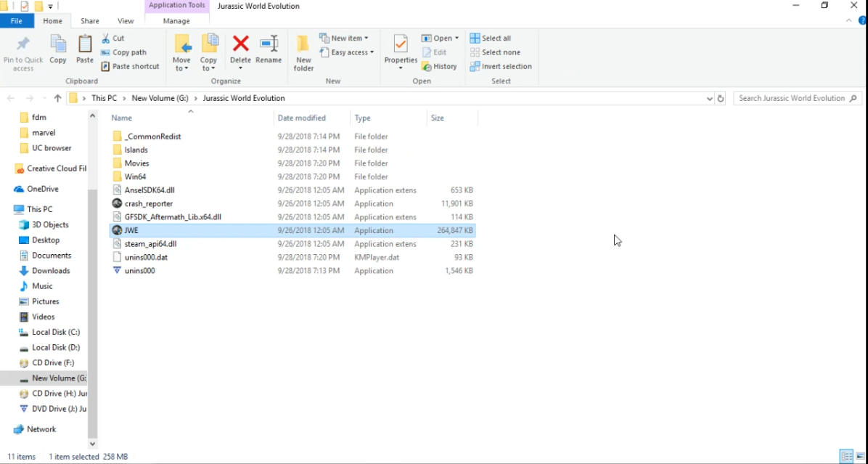
Task: Select 3D Objects in navigation pane
Action: click(50, 225)
